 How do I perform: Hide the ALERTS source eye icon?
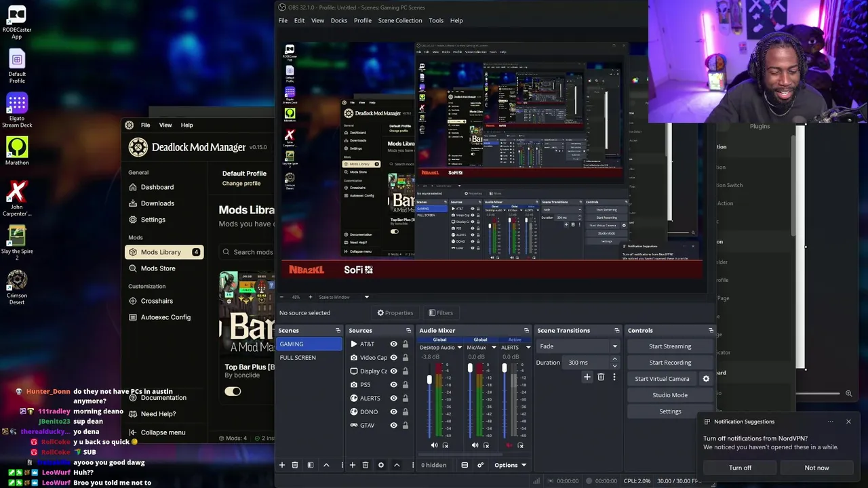point(393,399)
